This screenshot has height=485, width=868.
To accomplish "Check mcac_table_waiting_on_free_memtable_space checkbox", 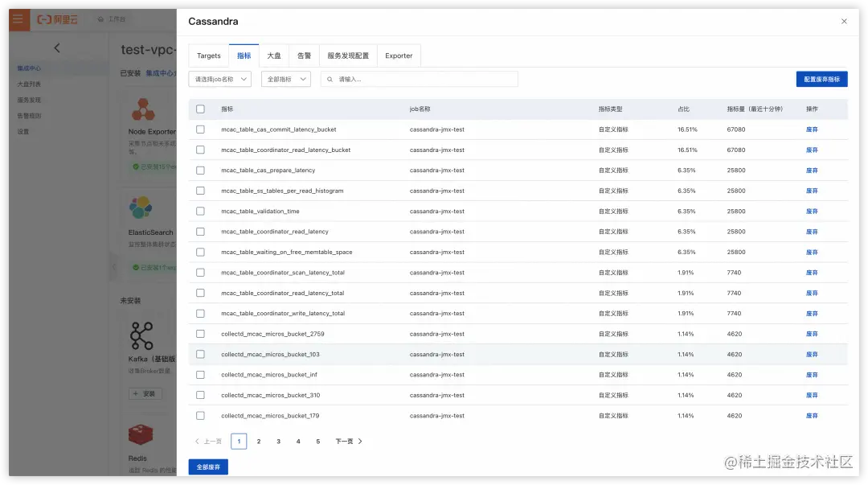I will pos(200,253).
